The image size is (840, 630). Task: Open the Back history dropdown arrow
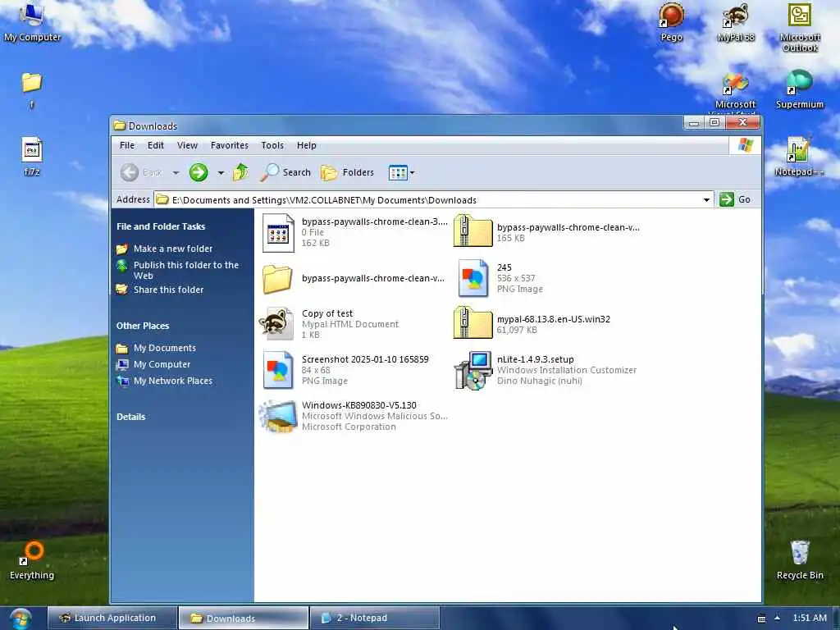point(176,172)
